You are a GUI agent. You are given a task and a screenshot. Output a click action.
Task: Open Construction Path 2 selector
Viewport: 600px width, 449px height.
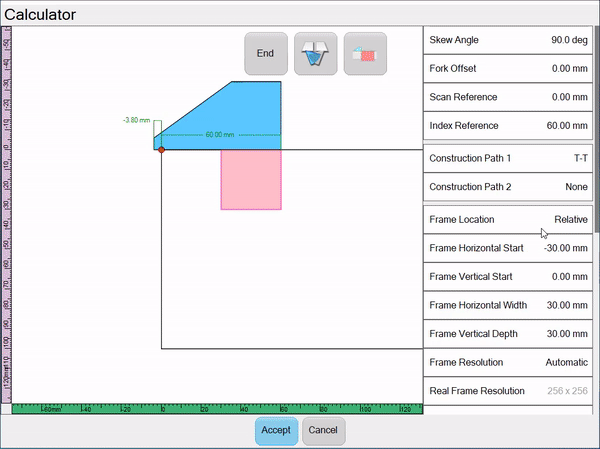tap(508, 187)
